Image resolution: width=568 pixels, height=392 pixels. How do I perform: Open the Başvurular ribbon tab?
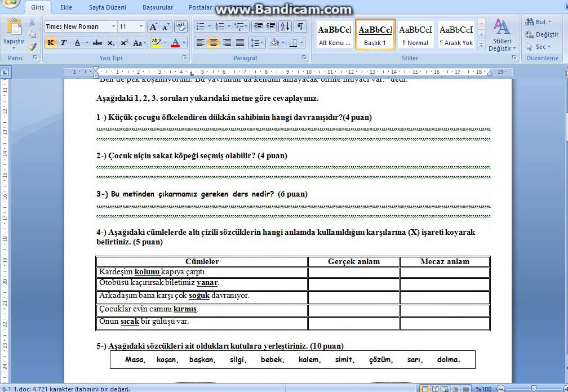click(158, 7)
